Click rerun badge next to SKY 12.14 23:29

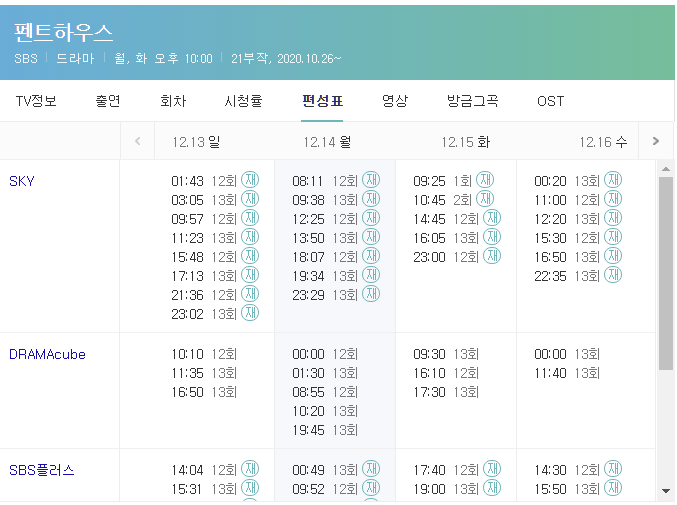(x=370, y=294)
